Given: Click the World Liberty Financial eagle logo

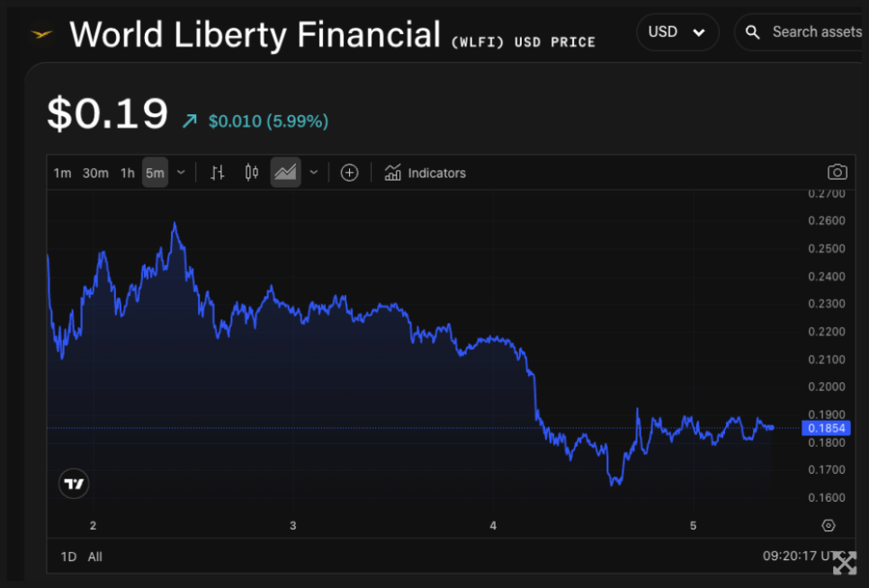Looking at the screenshot, I should pos(41,35).
